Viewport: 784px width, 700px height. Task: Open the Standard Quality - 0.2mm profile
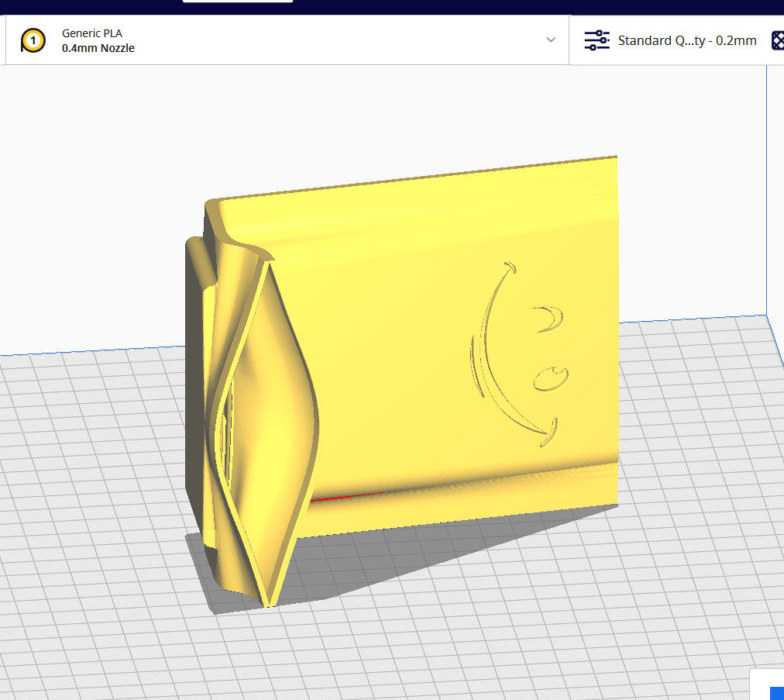pos(687,40)
